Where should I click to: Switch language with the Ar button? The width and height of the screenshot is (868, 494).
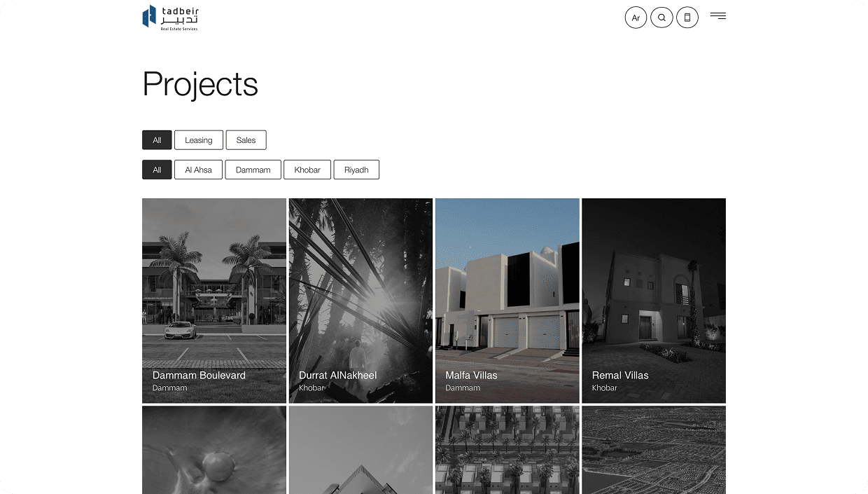[x=636, y=18]
